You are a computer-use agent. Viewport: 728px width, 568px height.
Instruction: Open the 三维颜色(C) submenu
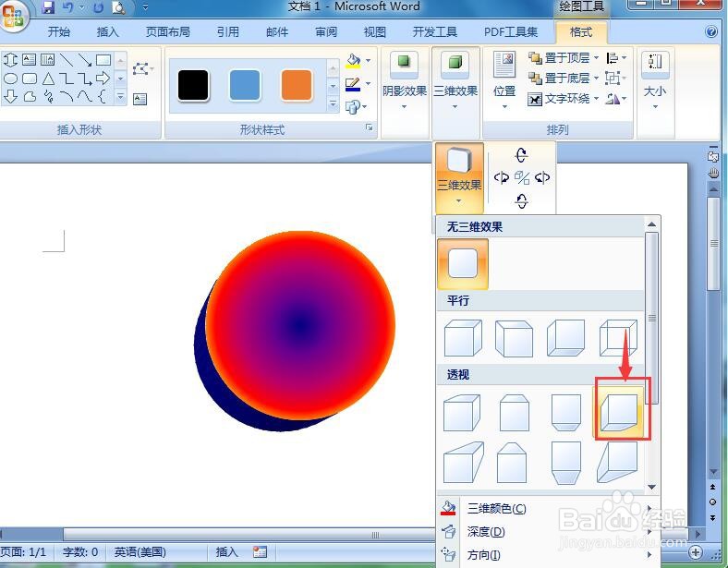pyautogui.click(x=548, y=509)
